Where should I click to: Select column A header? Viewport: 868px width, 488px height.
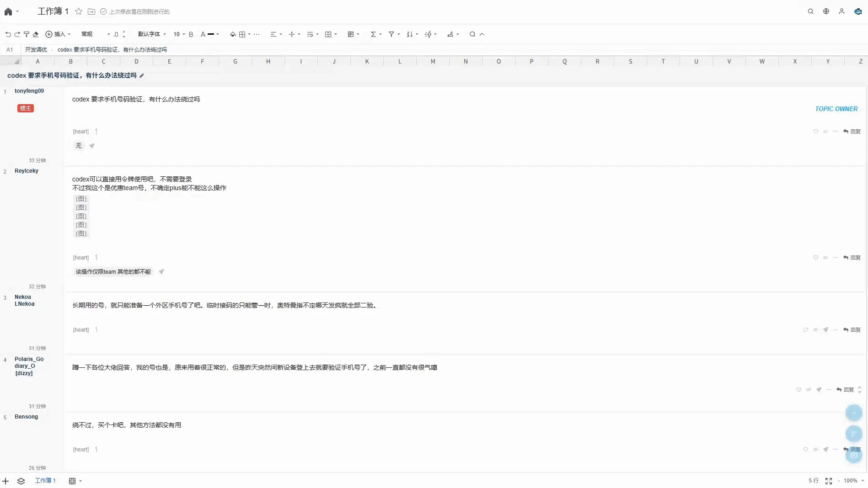[x=38, y=61]
